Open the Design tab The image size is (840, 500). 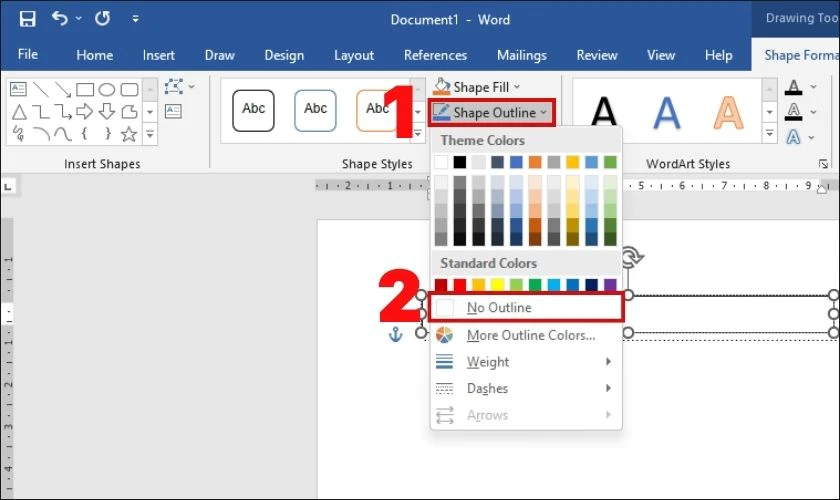(284, 55)
